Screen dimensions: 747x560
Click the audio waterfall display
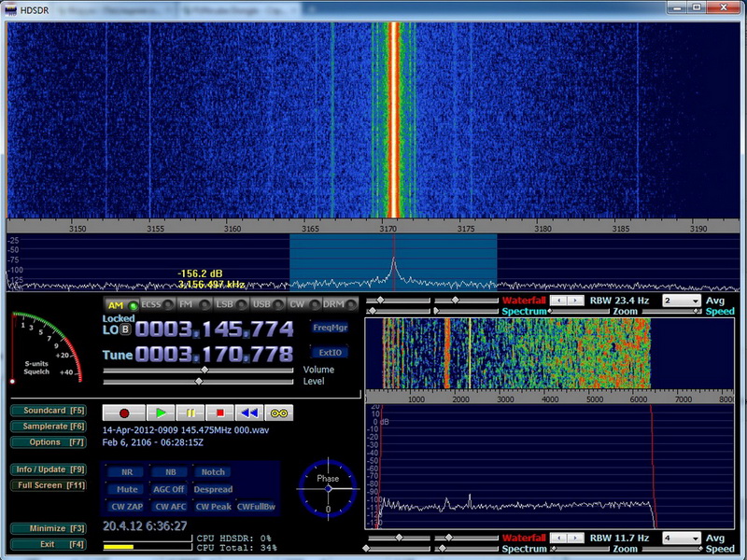549,354
